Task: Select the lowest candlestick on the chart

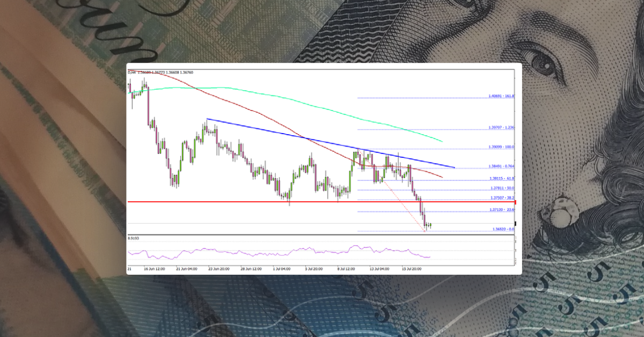Action: pyautogui.click(x=427, y=225)
